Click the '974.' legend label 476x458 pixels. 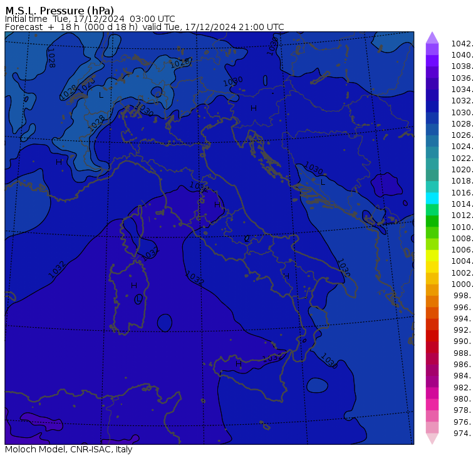coord(463,434)
